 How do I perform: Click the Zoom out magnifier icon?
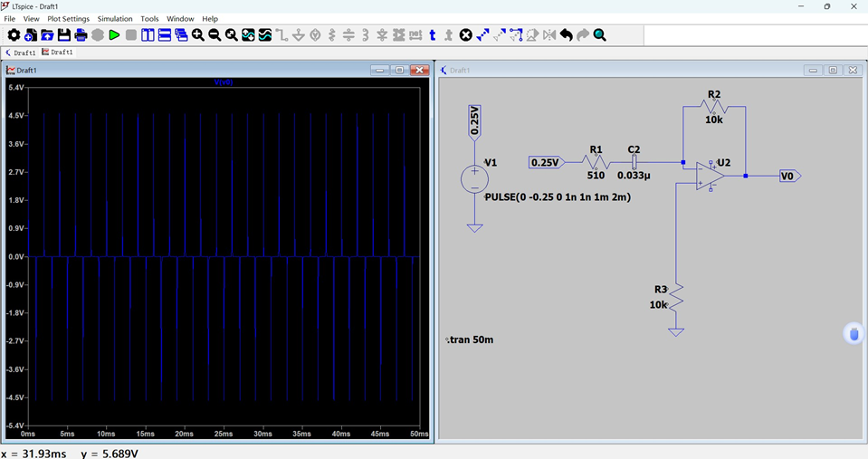point(215,35)
